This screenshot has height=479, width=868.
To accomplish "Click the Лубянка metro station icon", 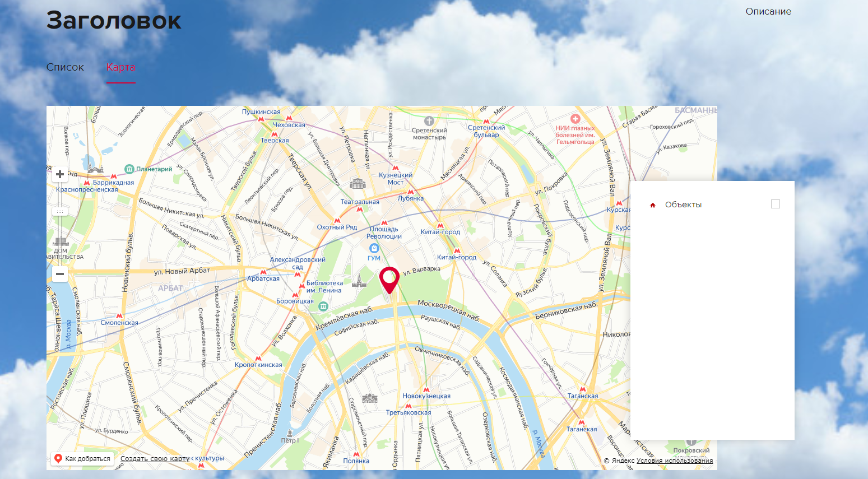I will pos(411,192).
